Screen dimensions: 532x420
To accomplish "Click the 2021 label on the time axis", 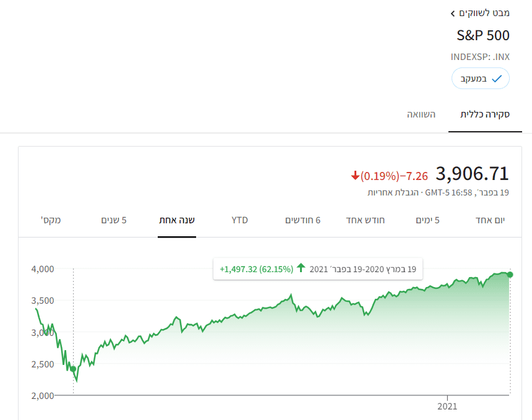I will pos(447,406).
